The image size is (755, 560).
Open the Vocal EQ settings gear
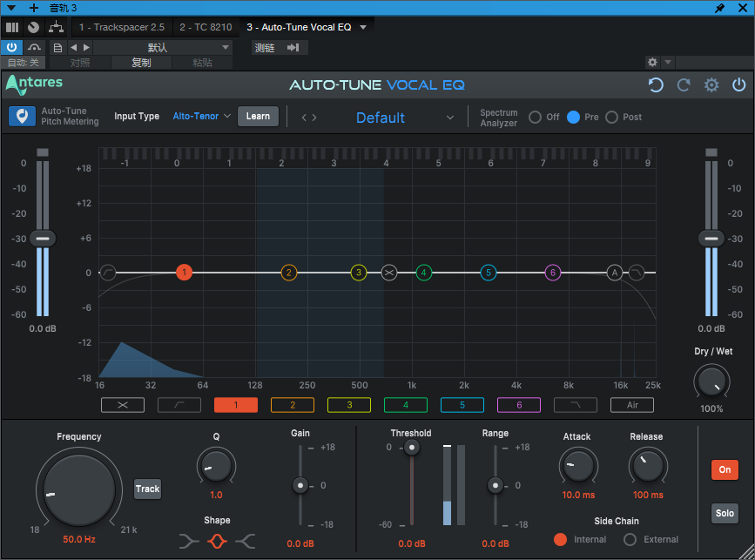pos(711,85)
